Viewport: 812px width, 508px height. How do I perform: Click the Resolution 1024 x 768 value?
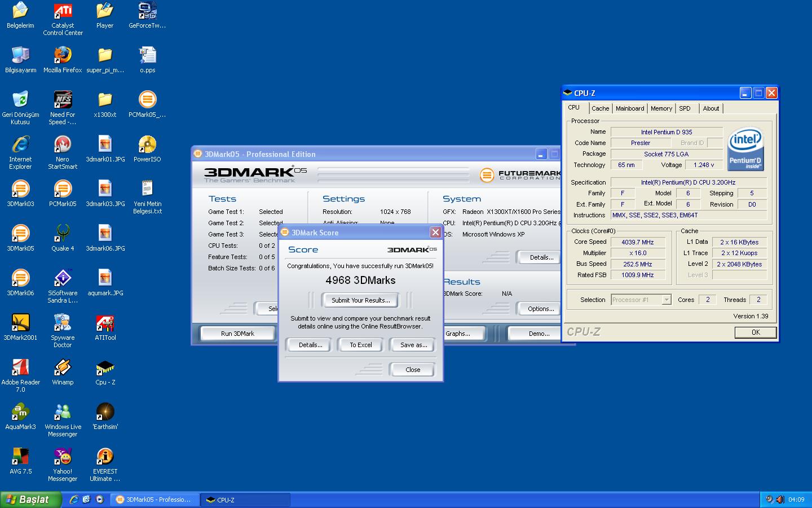pos(395,212)
